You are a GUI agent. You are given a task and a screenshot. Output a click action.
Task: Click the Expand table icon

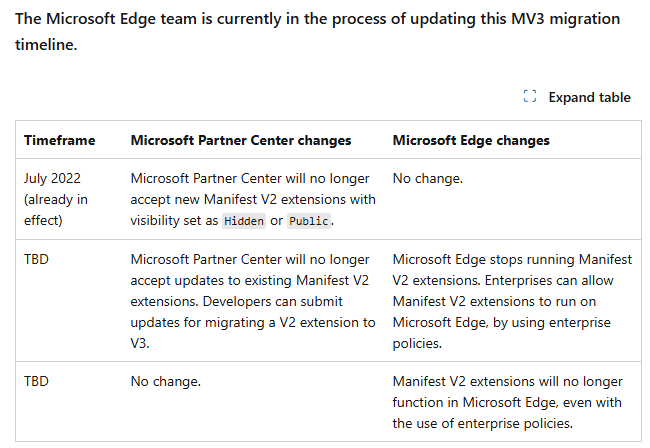(x=530, y=96)
